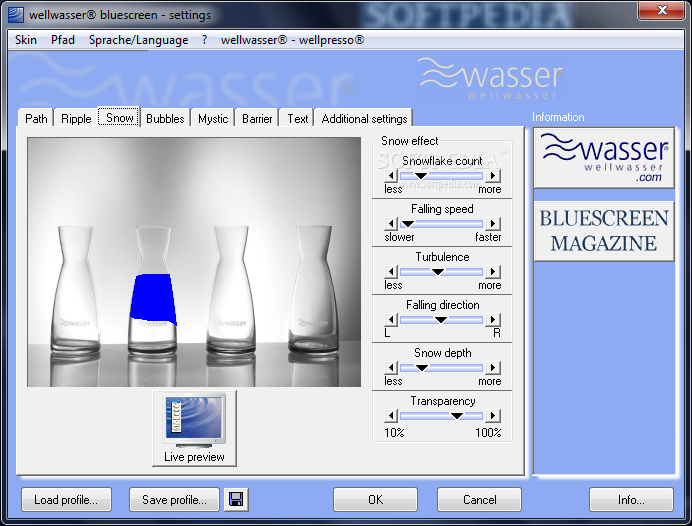This screenshot has width=692, height=526.
Task: Open the Additional settings tab
Action: [x=364, y=119]
